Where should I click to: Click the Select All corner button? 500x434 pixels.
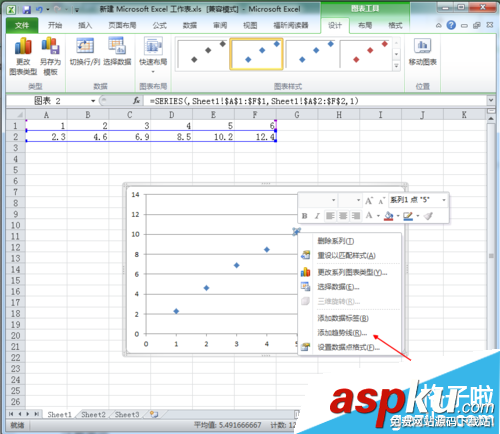click(x=16, y=115)
